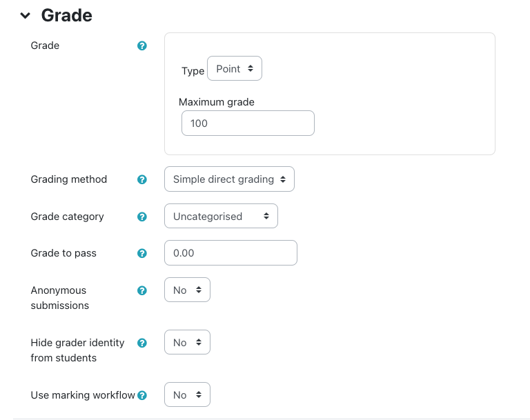This screenshot has height=420, width=530.
Task: View help for Grade to pass
Action: (142, 253)
